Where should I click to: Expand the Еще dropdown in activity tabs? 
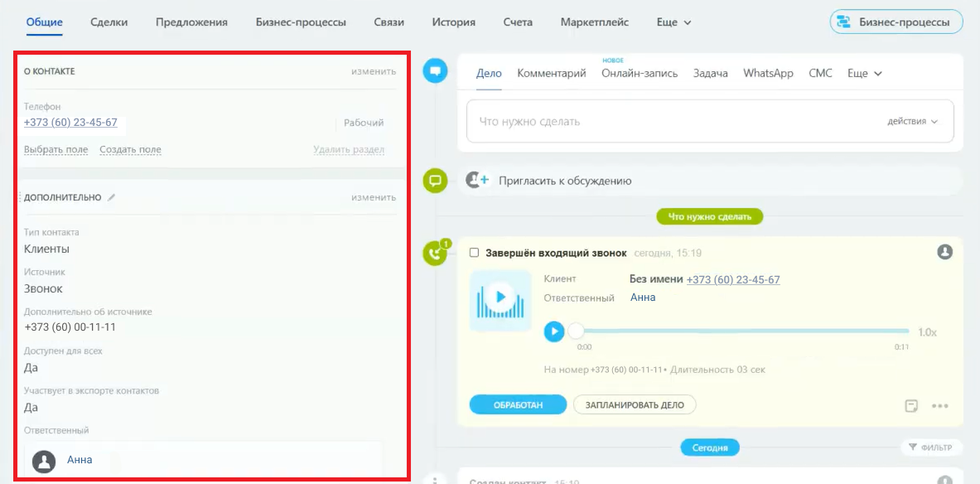[x=865, y=73]
